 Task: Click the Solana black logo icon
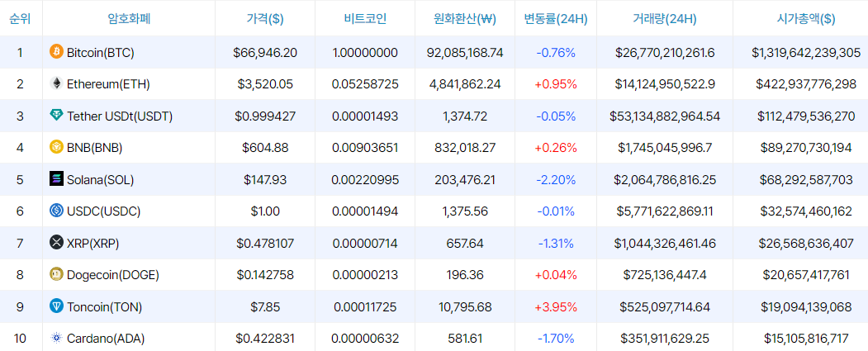pyautogui.click(x=56, y=179)
